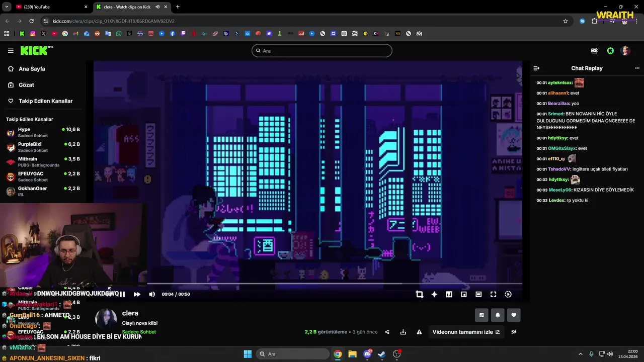Enable picture-in-picture mini player icon
Viewport: 644px width, 362px height.
464,294
